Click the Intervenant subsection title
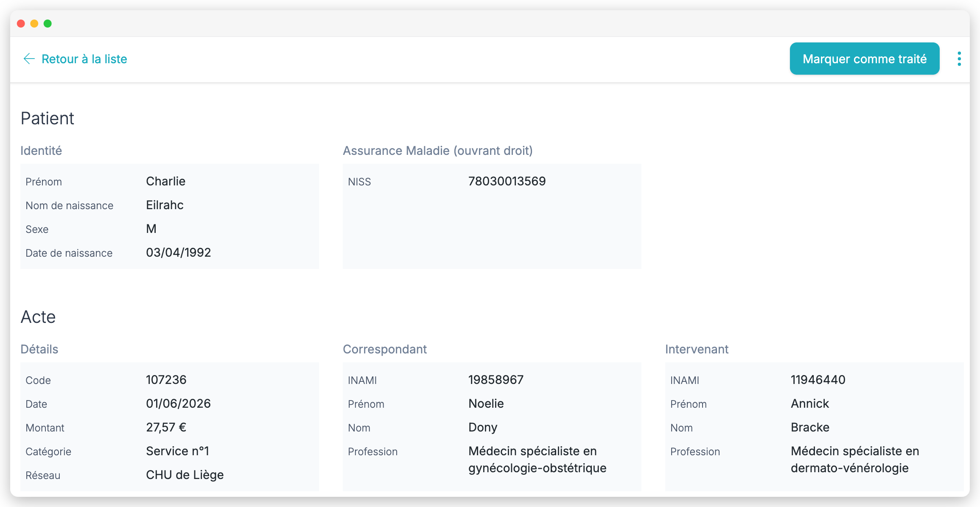 click(x=697, y=349)
